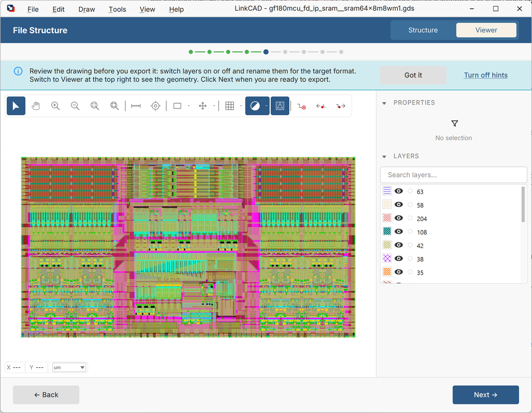Select the rectangle draw tool
Screen dimensions: 532x413
(177, 106)
